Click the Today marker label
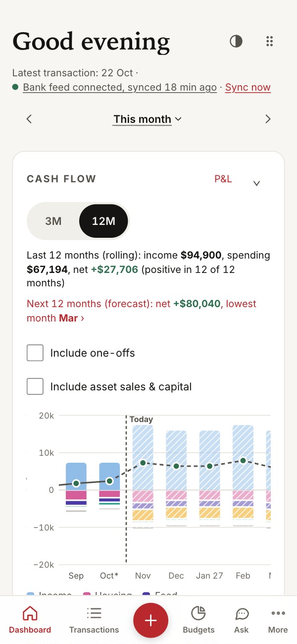 pyautogui.click(x=141, y=420)
